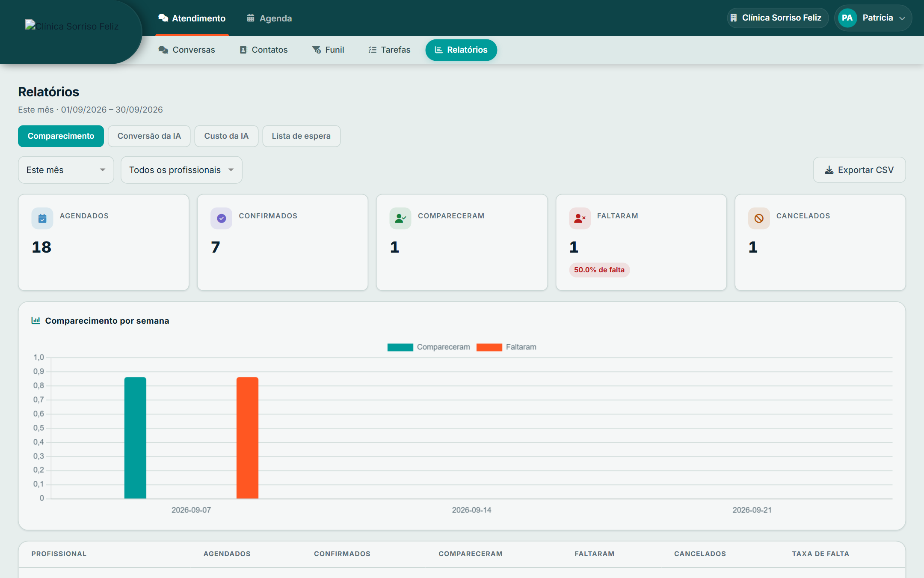Click the 2026-09-14 axis label
This screenshot has height=578, width=924.
coord(471,510)
